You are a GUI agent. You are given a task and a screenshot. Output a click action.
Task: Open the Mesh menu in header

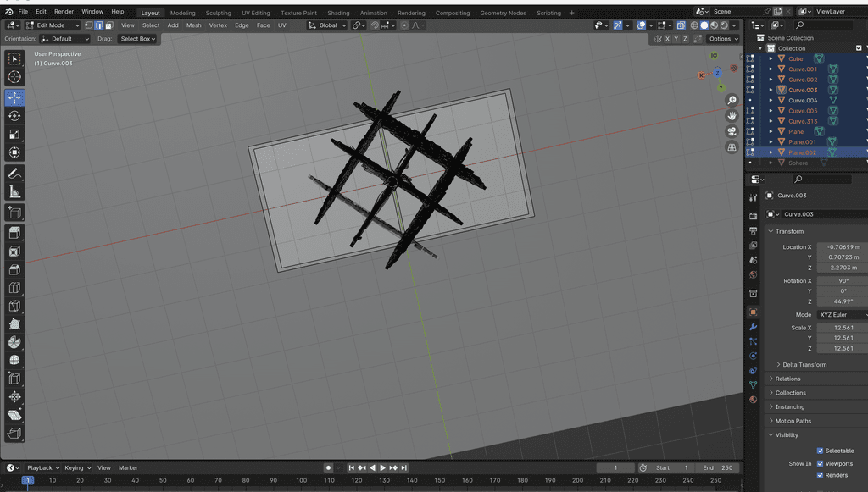[194, 25]
